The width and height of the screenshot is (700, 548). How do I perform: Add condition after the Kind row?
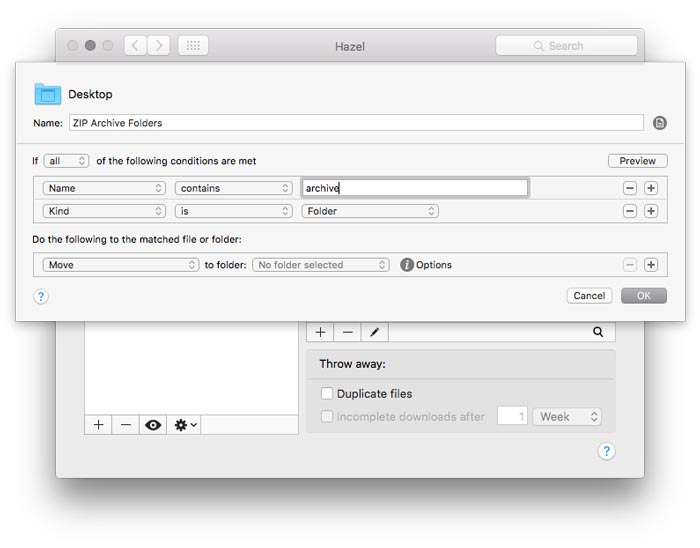click(x=651, y=211)
